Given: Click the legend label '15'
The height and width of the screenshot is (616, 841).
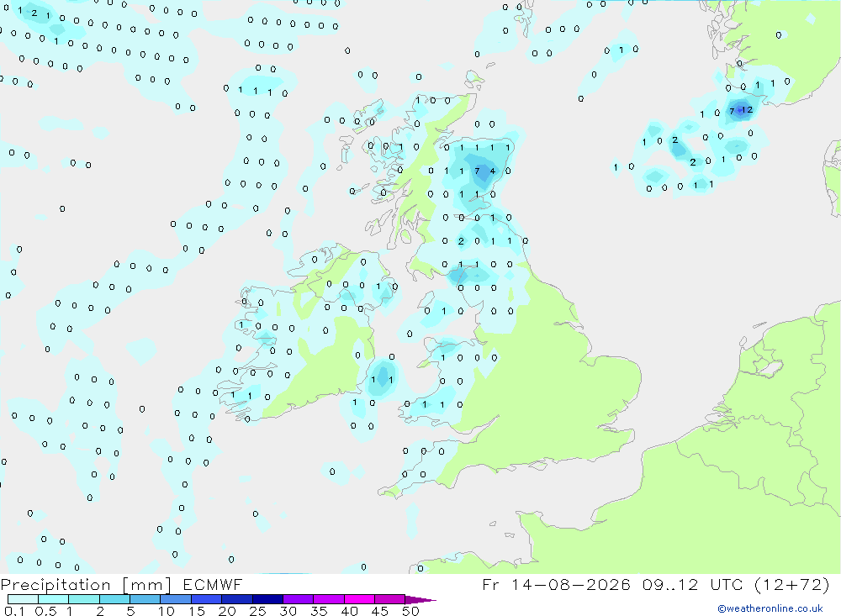Looking at the screenshot, I should [197, 611].
